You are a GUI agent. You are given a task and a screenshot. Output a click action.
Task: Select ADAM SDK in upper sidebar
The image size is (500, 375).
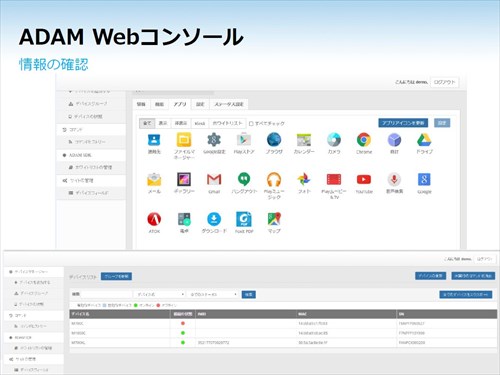[91, 155]
